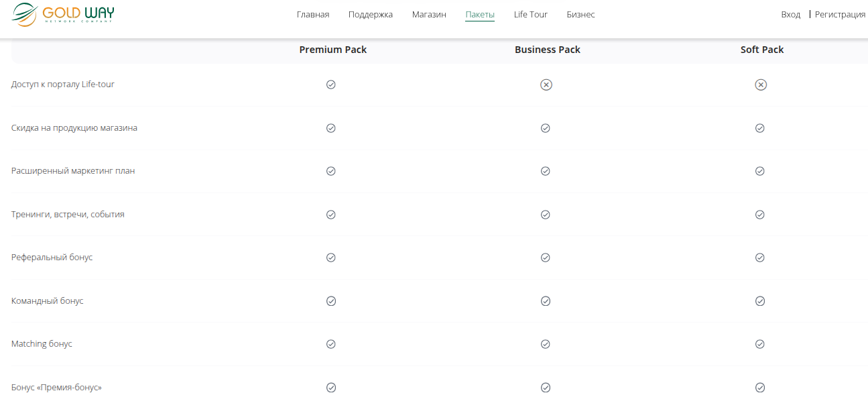Click Premium Pack Matching bonus checkmark
This screenshot has width=868, height=393.
coord(330,344)
